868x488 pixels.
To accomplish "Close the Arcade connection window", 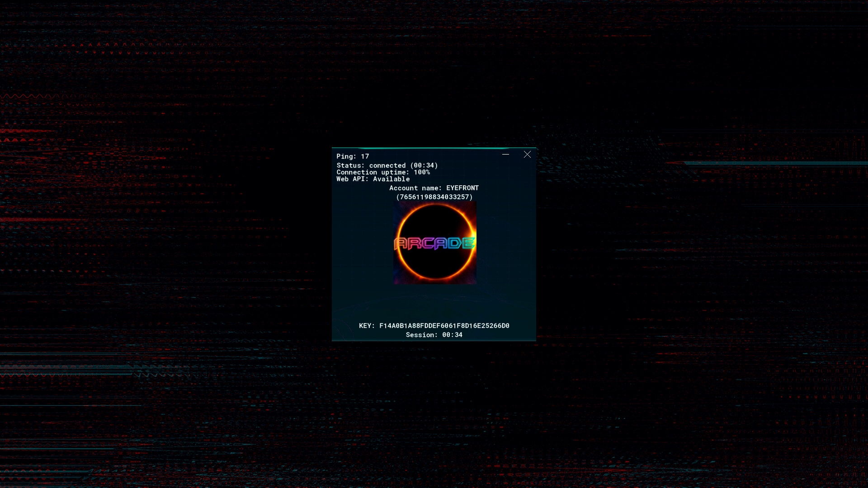I will (x=527, y=154).
